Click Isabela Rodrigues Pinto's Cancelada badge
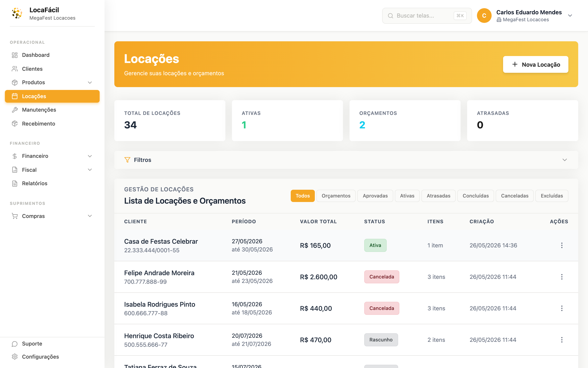Image resolution: width=588 pixels, height=368 pixels. pyautogui.click(x=382, y=308)
